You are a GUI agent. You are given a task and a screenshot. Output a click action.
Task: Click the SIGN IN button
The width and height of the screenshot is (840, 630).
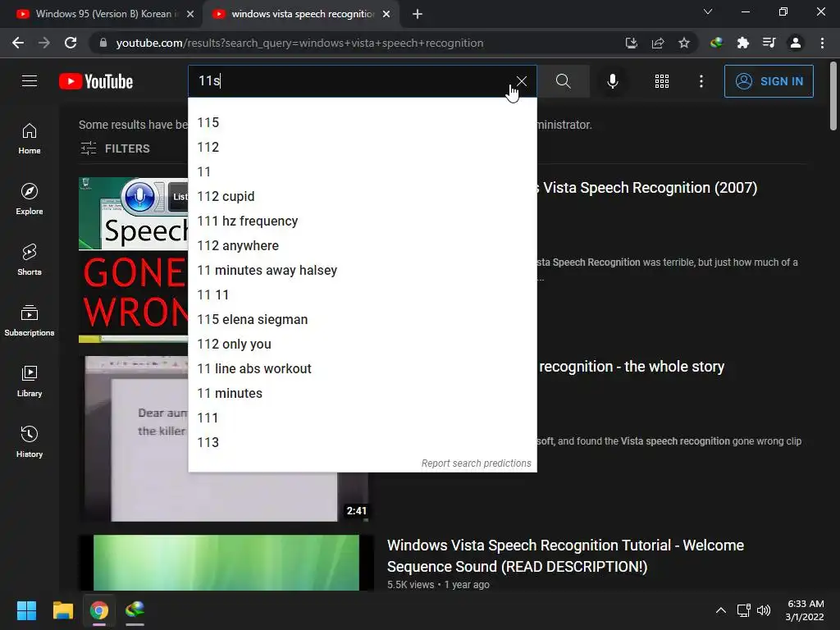coord(769,81)
